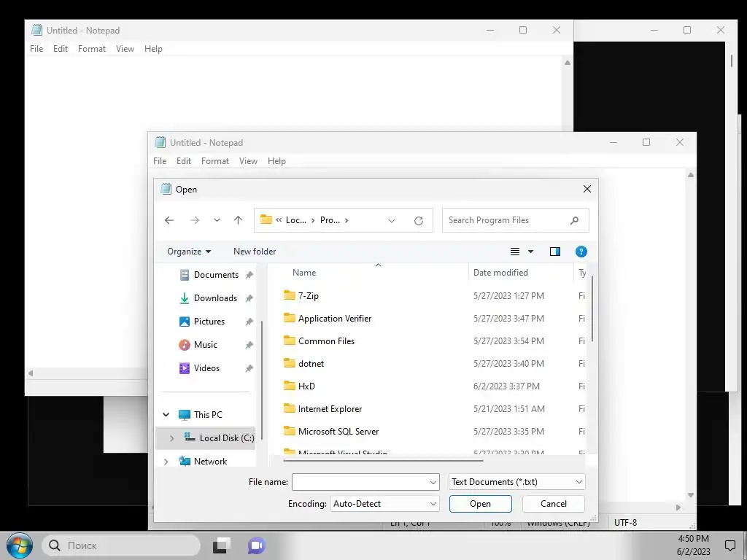Open help with the blue question icon
747x560 pixels.
tap(581, 252)
